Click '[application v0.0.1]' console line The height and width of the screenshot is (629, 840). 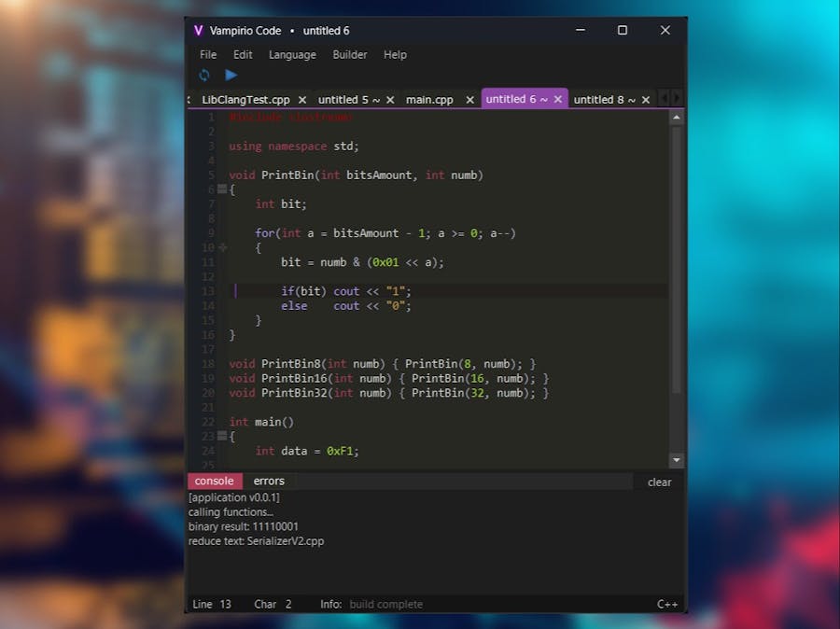coord(234,497)
